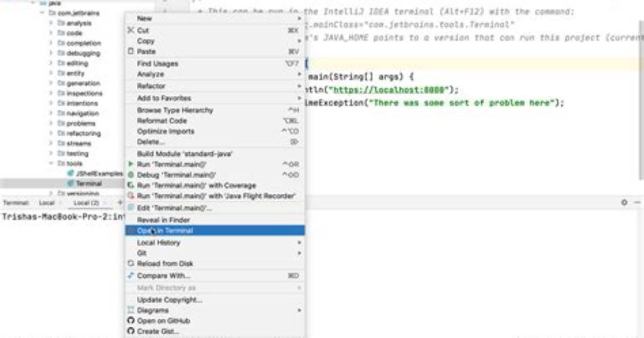Switch to the Local (2) terminal tab
The height and width of the screenshot is (338, 644).
[x=86, y=203]
